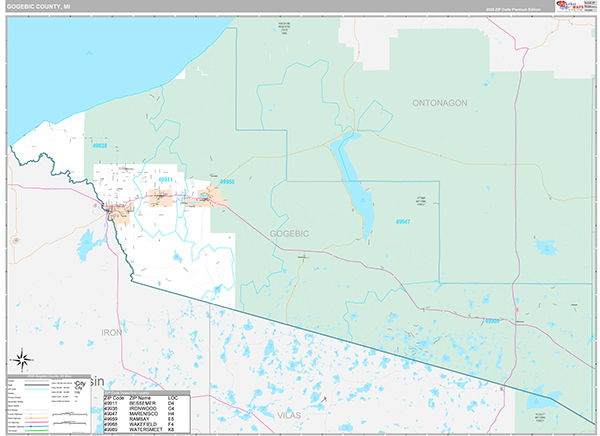Click the ZIP code label 49969

(492, 321)
